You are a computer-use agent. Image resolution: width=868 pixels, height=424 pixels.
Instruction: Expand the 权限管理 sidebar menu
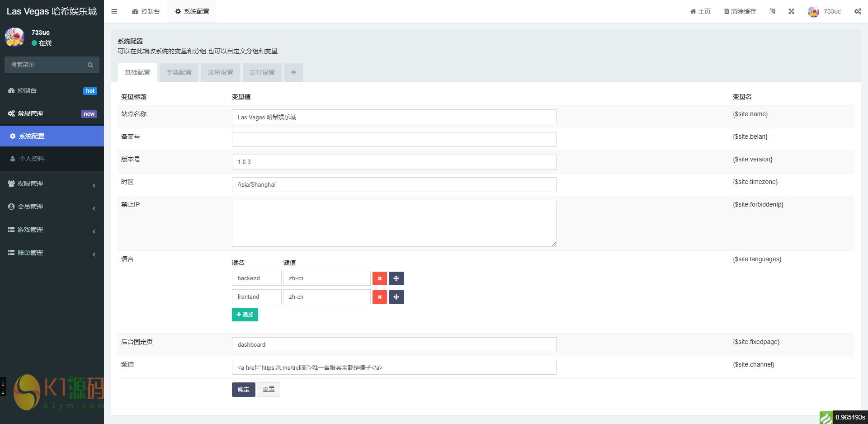[52, 184]
